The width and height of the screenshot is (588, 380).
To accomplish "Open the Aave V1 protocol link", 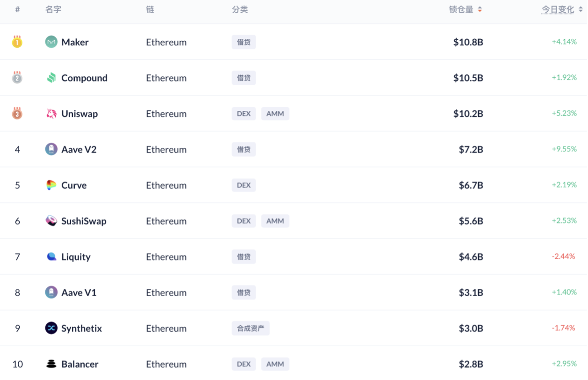I will pyautogui.click(x=79, y=292).
